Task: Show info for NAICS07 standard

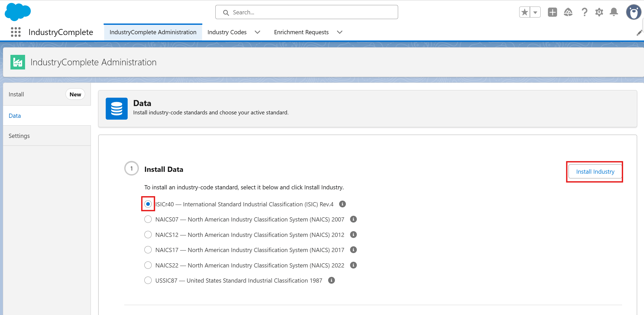Action: [x=353, y=219]
